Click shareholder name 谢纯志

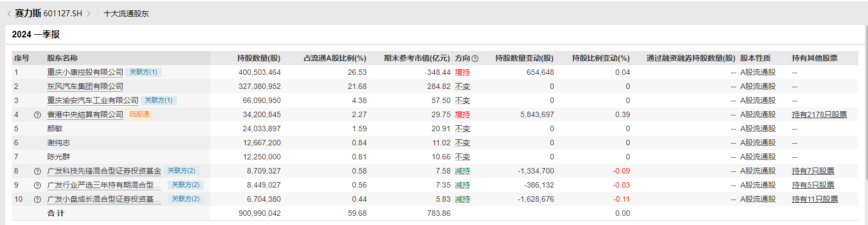point(59,143)
